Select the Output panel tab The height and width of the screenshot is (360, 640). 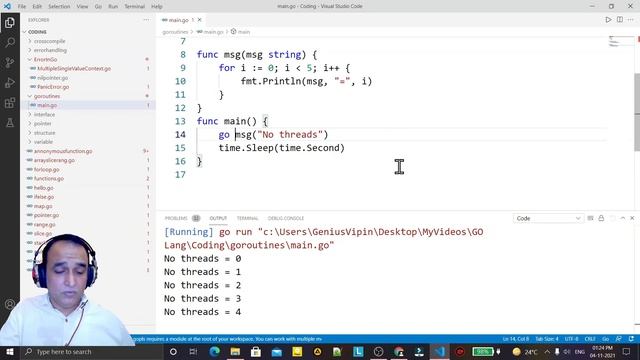(218, 218)
